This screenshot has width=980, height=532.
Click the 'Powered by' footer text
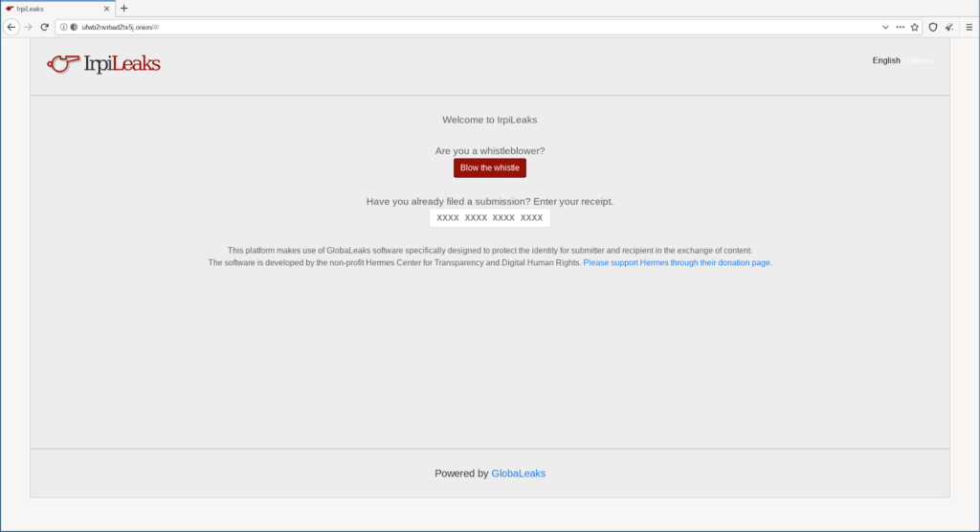[x=461, y=474]
